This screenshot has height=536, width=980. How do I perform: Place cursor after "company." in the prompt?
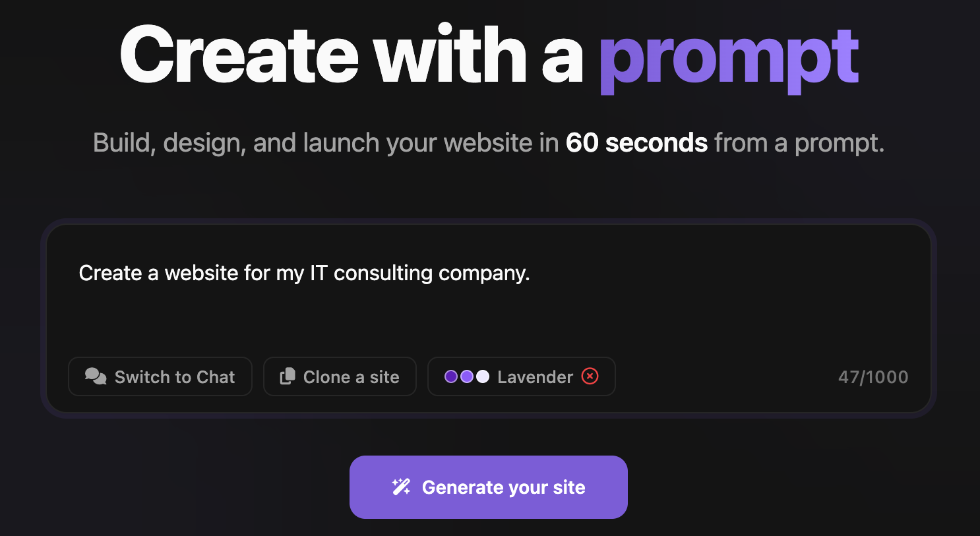[531, 273]
